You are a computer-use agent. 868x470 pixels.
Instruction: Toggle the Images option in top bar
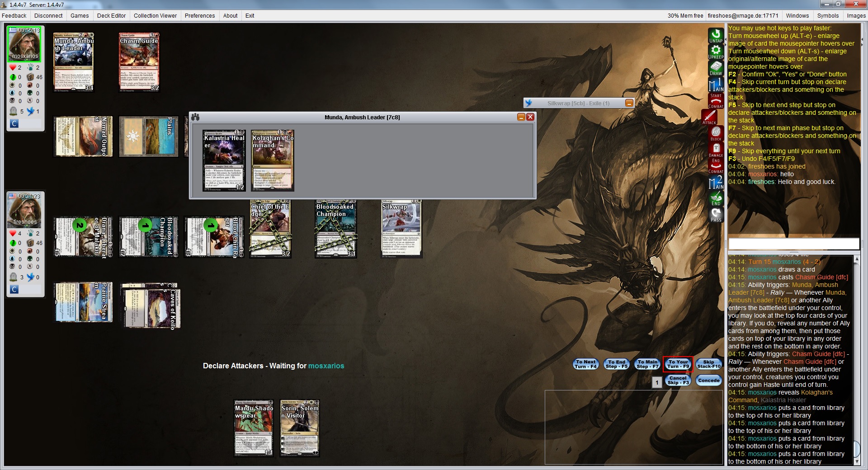click(x=856, y=15)
